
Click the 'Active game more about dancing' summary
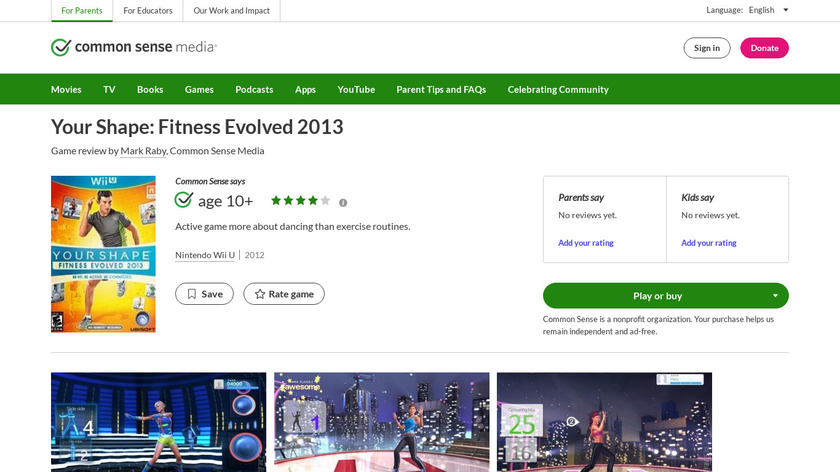pos(292,227)
